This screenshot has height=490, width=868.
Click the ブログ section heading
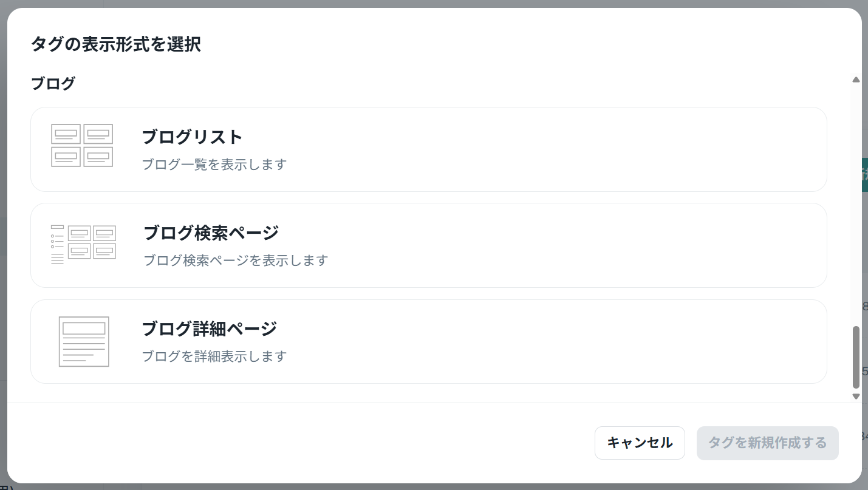53,84
